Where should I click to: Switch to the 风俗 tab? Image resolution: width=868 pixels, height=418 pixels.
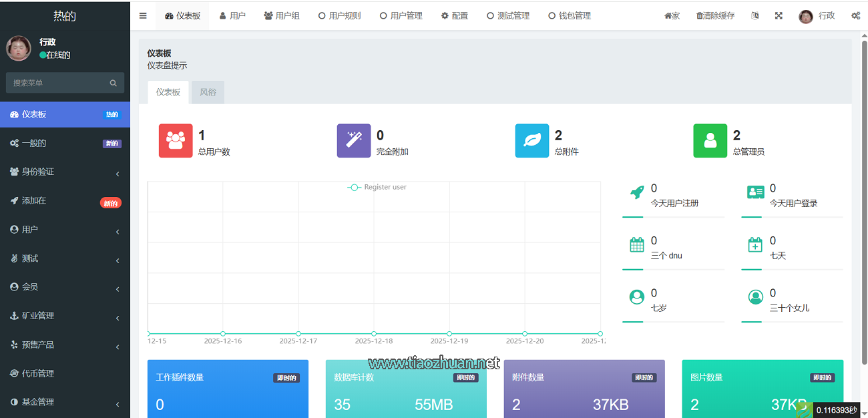coord(208,93)
